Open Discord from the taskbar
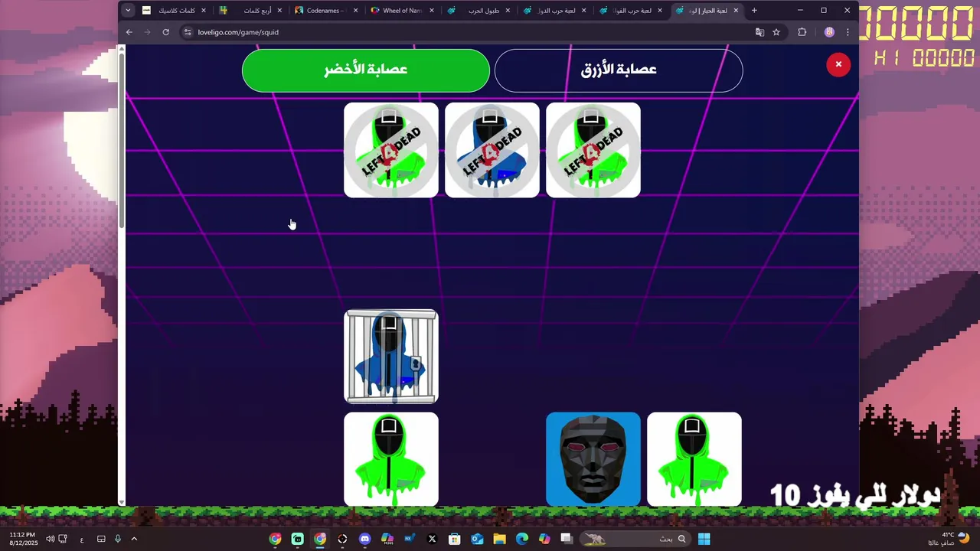The width and height of the screenshot is (980, 551). [x=364, y=539]
